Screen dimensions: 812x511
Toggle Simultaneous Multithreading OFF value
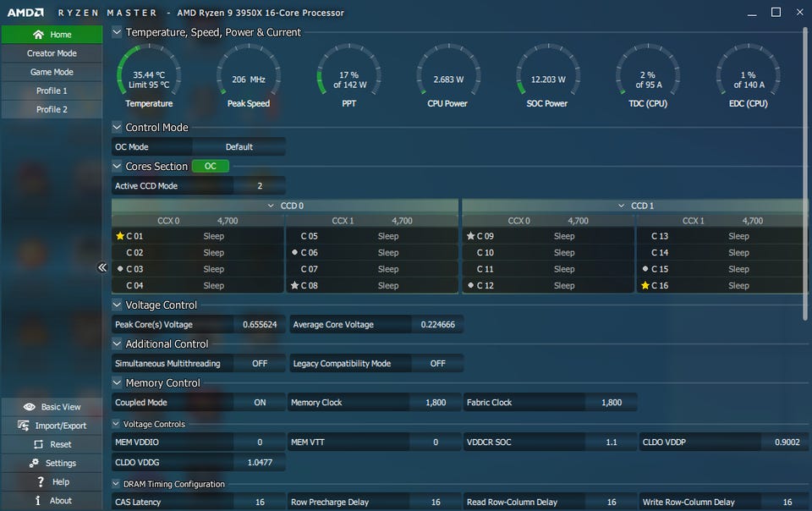click(260, 364)
